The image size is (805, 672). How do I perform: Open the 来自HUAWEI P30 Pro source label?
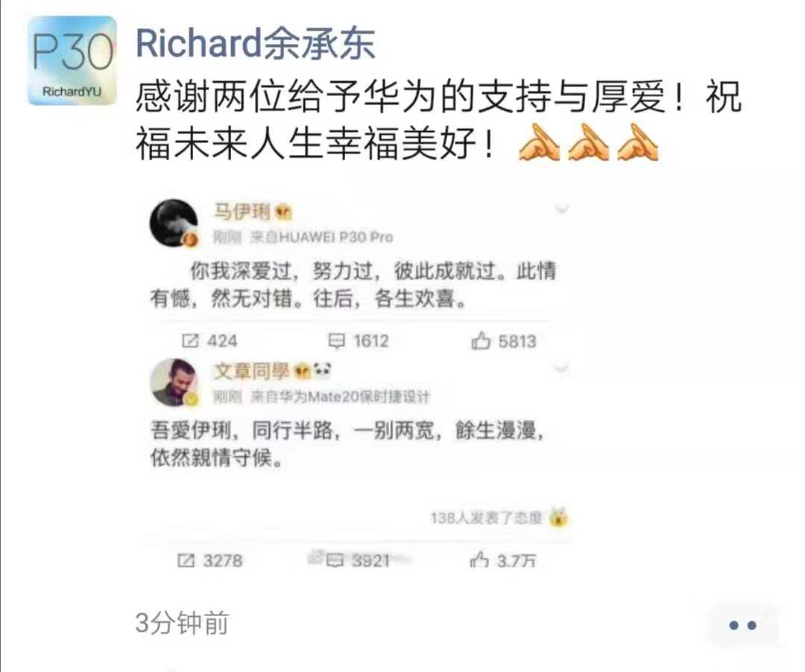pyautogui.click(x=321, y=237)
